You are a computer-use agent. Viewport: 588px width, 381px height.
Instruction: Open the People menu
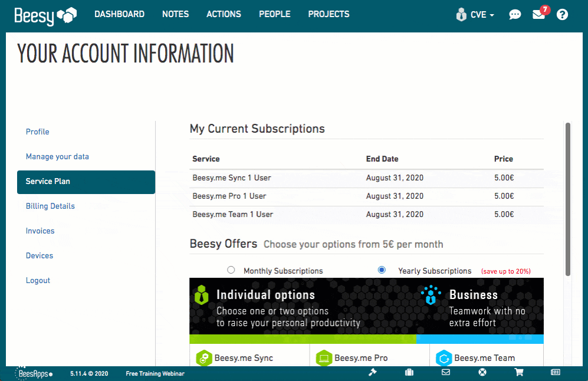(275, 14)
